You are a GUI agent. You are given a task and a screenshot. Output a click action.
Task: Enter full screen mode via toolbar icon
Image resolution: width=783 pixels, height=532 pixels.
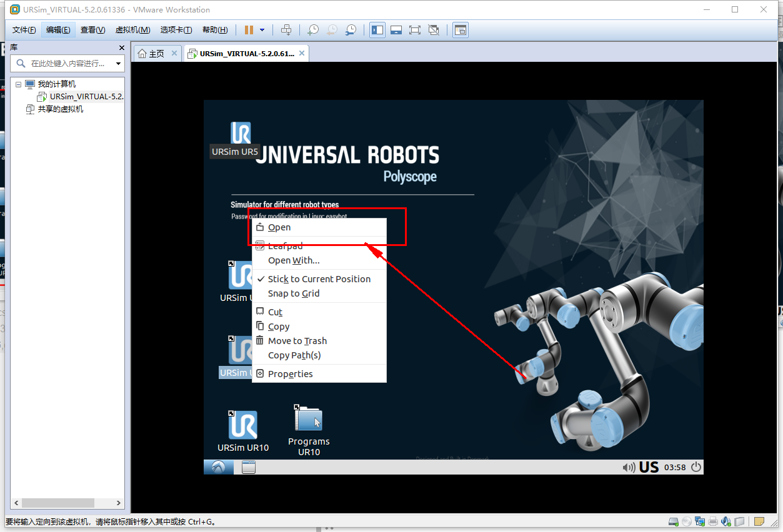point(414,30)
